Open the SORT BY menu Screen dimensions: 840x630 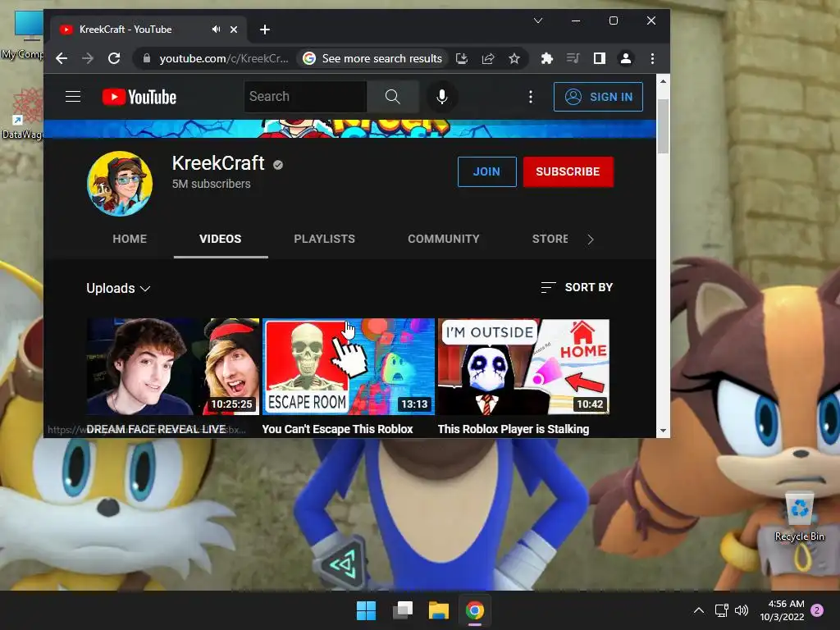point(577,287)
